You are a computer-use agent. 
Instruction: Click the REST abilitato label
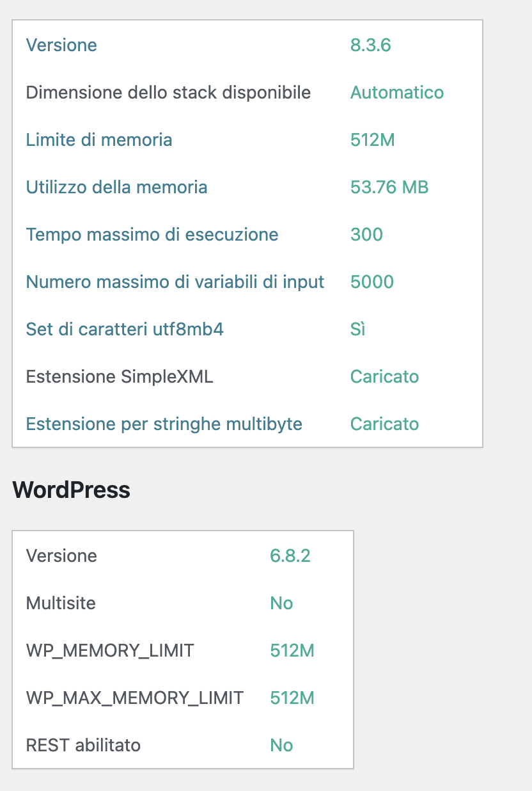[83, 745]
